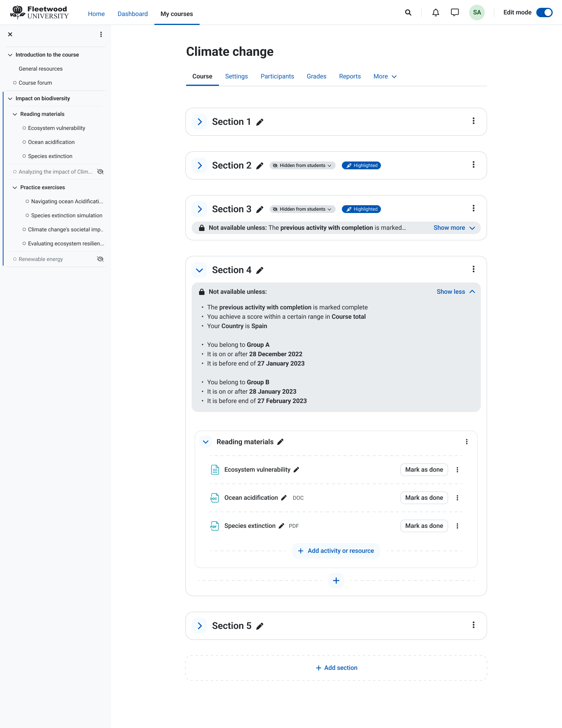Switch to the Settings tab
This screenshot has width=562, height=728.
(x=237, y=76)
